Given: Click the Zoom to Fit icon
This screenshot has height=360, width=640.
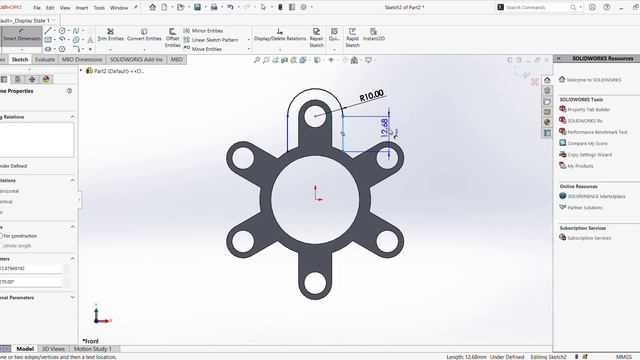Looking at the screenshot, I should 257,60.
